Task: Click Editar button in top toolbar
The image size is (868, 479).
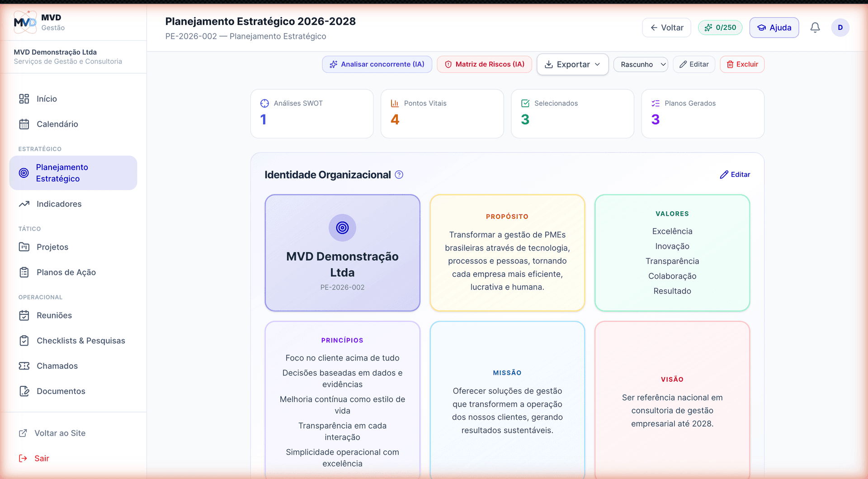Action: point(694,64)
